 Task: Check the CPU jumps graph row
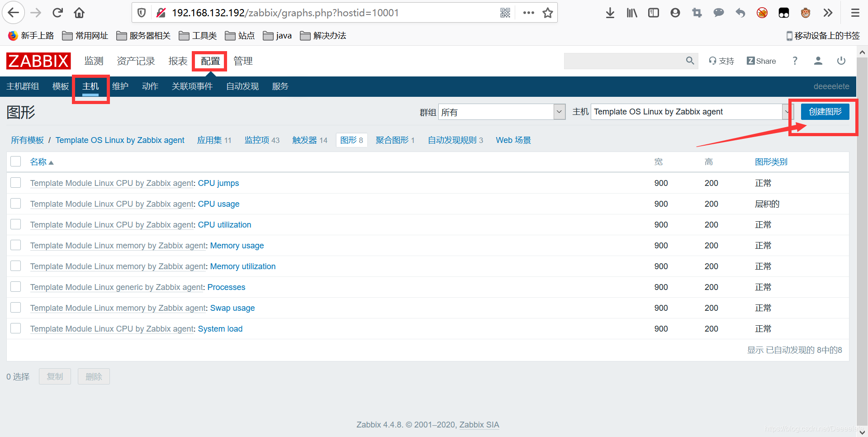coord(16,182)
